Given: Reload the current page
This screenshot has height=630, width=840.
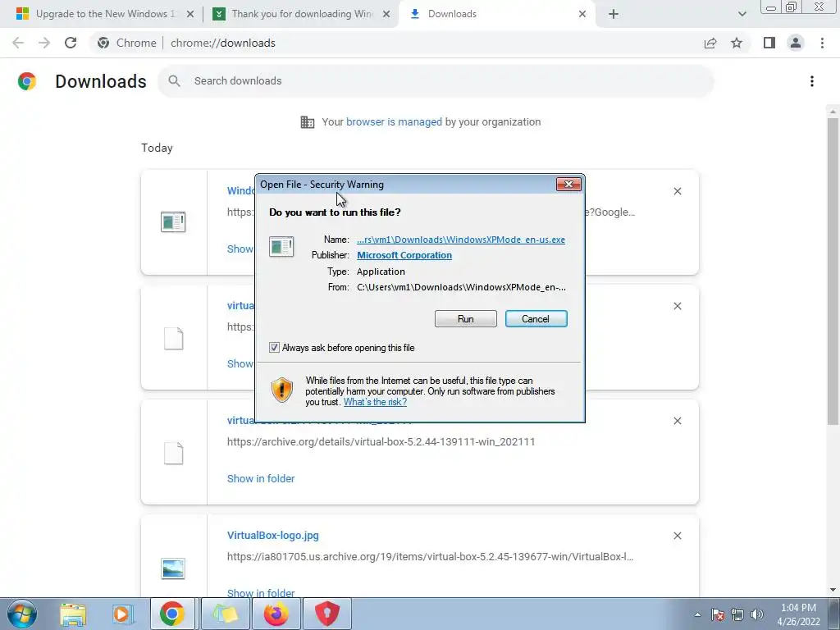Looking at the screenshot, I should pyautogui.click(x=71, y=43).
